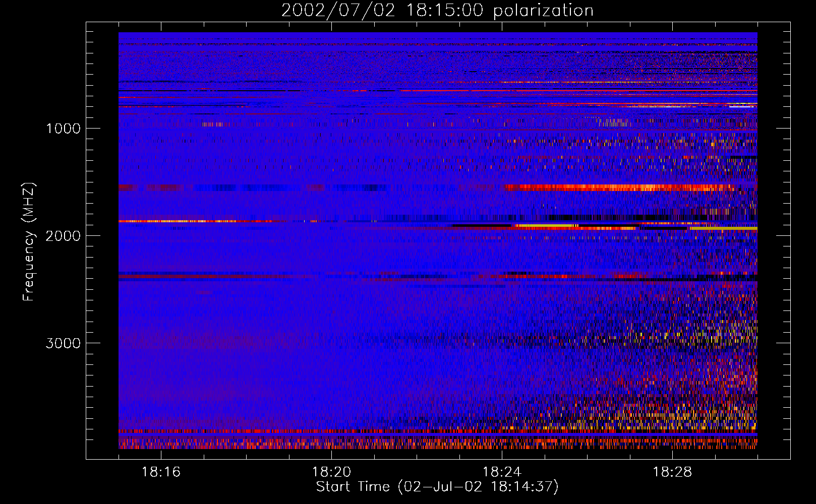The image size is (816, 504).
Task: Select the 18:20 time tick label
Action: (x=331, y=472)
